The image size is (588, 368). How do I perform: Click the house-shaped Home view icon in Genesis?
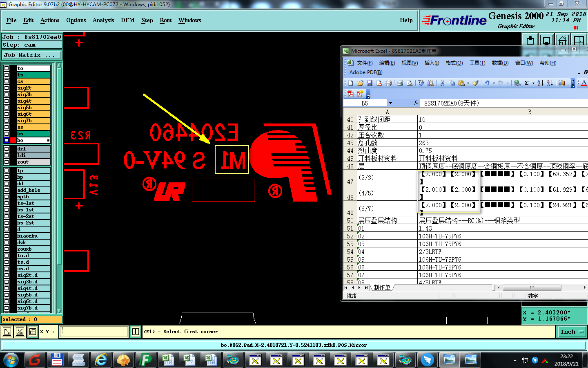click(562, 40)
